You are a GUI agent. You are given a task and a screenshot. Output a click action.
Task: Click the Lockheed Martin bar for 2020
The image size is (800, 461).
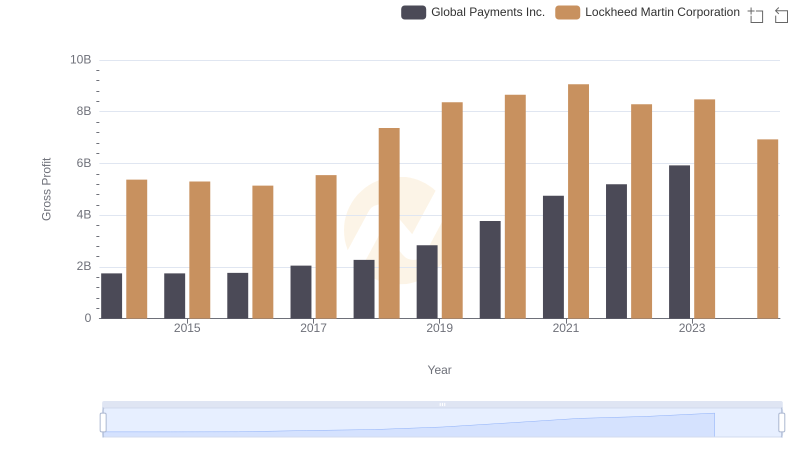coord(515,207)
